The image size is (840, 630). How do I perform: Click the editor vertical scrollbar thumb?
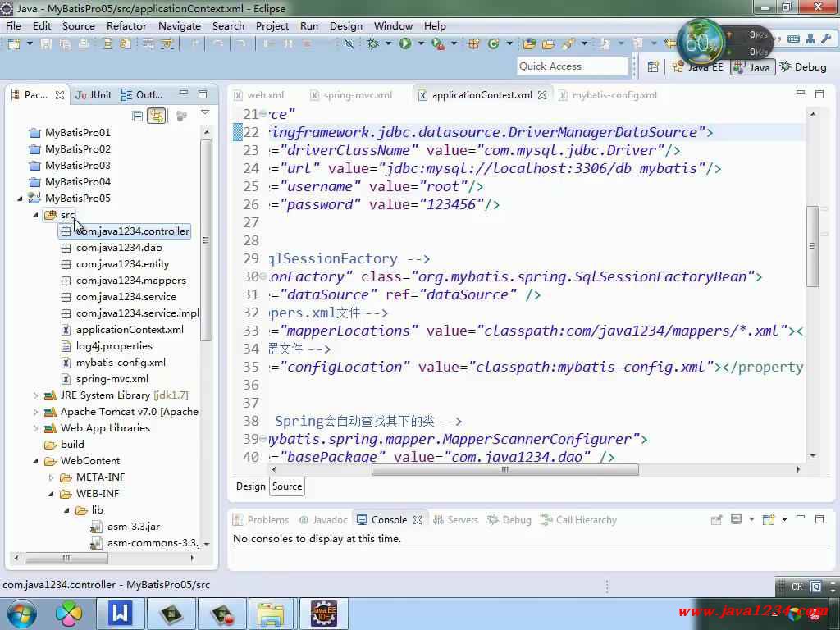point(812,246)
